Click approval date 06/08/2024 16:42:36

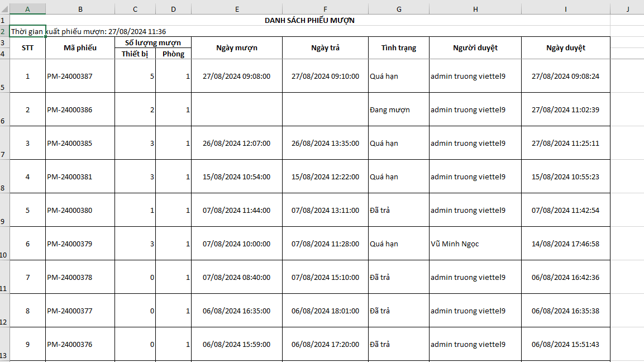566,277
